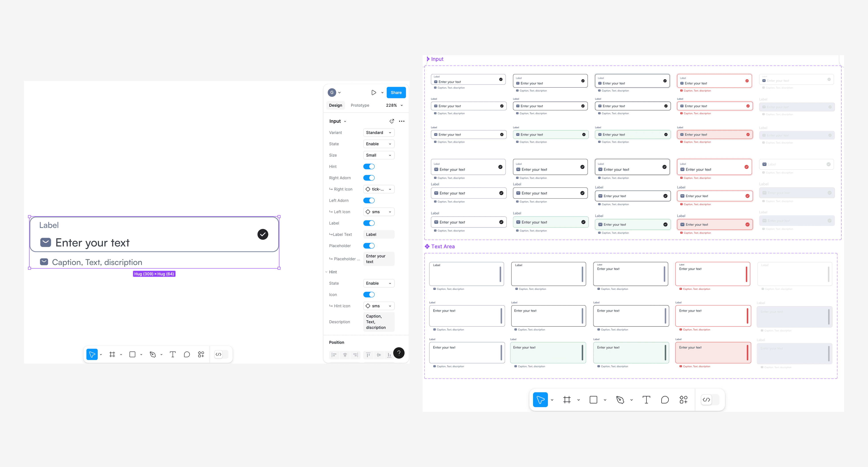This screenshot has height=467, width=868.
Task: Select the Text tool in large toolbar
Action: point(646,400)
